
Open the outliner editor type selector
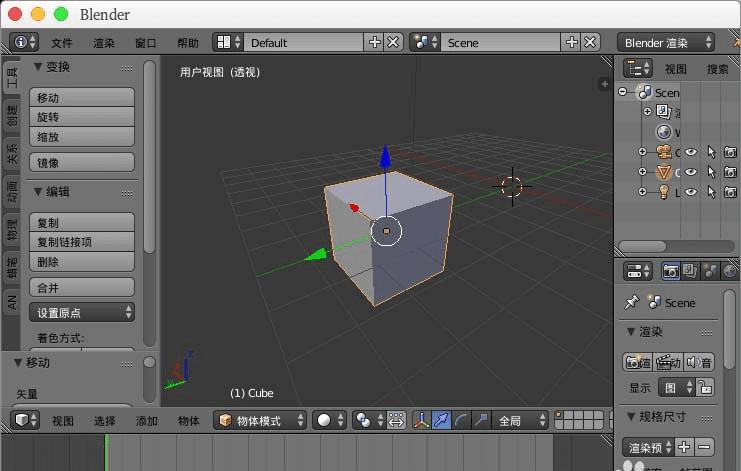638,69
